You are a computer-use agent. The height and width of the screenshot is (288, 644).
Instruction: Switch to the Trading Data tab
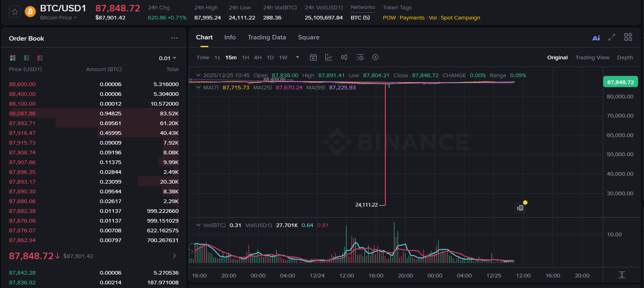tap(267, 37)
